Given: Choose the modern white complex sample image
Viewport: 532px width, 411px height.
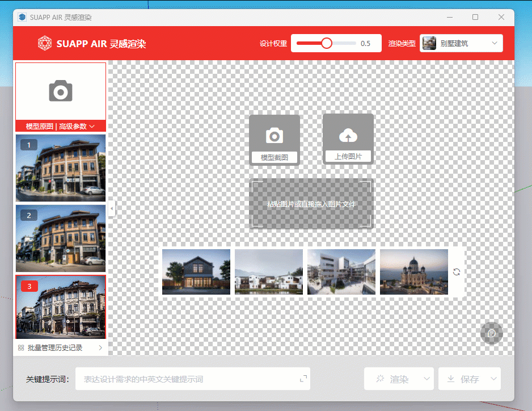Looking at the screenshot, I should point(341,272).
